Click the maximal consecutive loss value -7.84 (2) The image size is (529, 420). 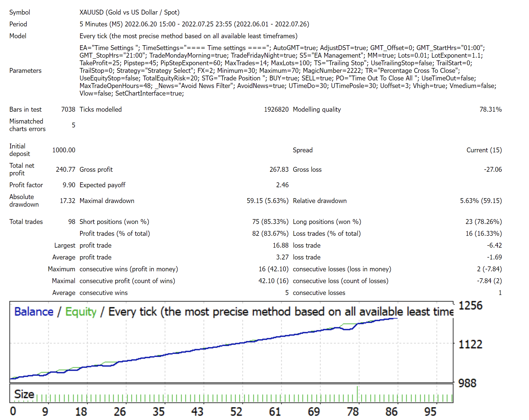pyautogui.click(x=489, y=281)
